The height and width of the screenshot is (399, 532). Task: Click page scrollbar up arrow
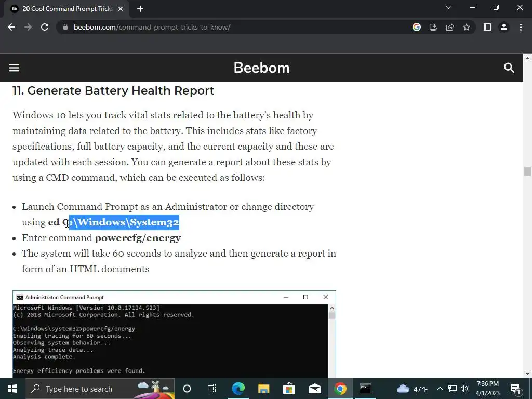point(527,58)
